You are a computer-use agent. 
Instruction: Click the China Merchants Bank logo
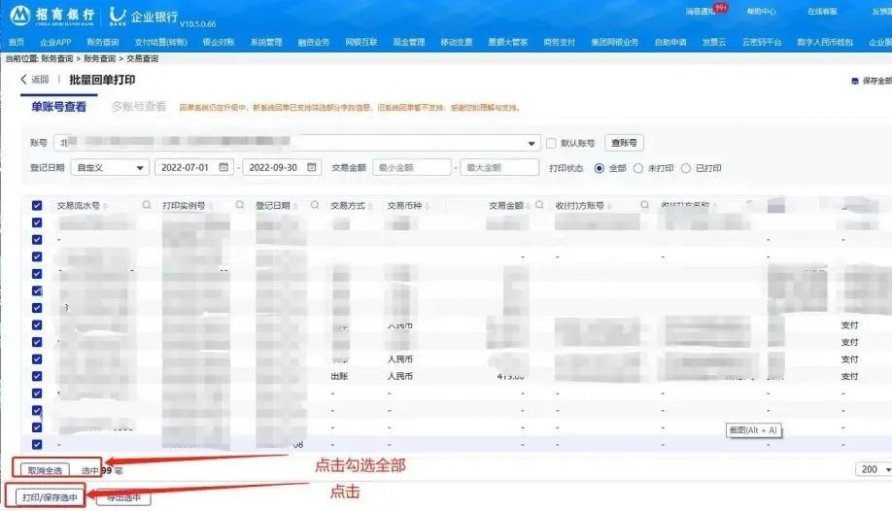52,15
